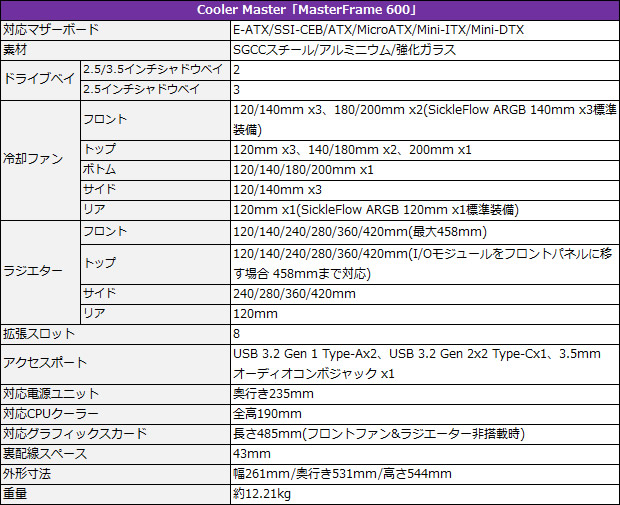Click 約12.21kg value
Viewport: 620px width, 505px height.
(x=425, y=494)
